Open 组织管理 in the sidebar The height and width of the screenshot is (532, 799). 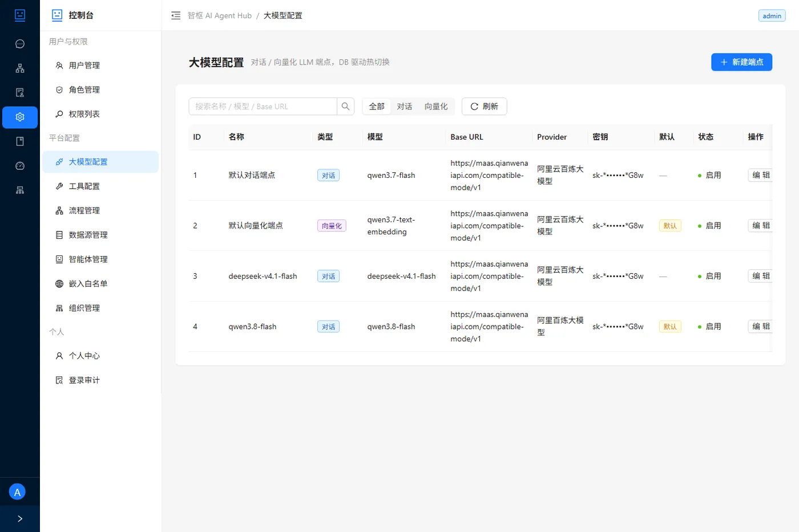[100, 308]
